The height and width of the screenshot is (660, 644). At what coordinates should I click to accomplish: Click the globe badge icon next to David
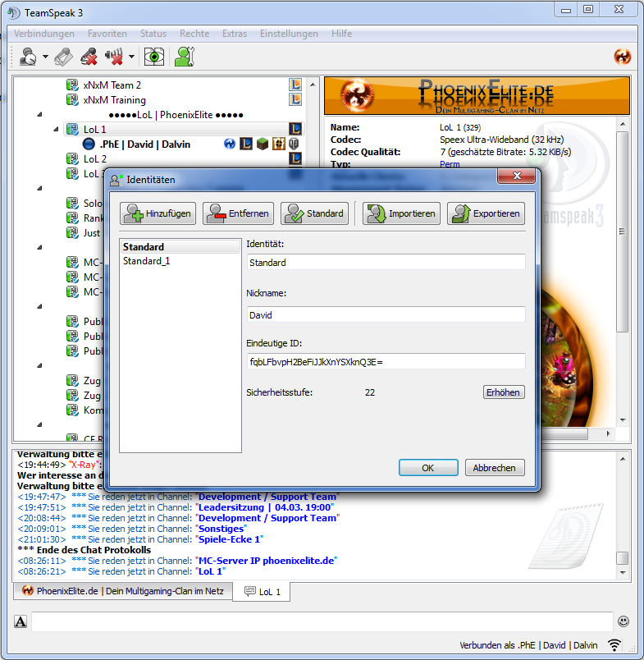tap(229, 144)
